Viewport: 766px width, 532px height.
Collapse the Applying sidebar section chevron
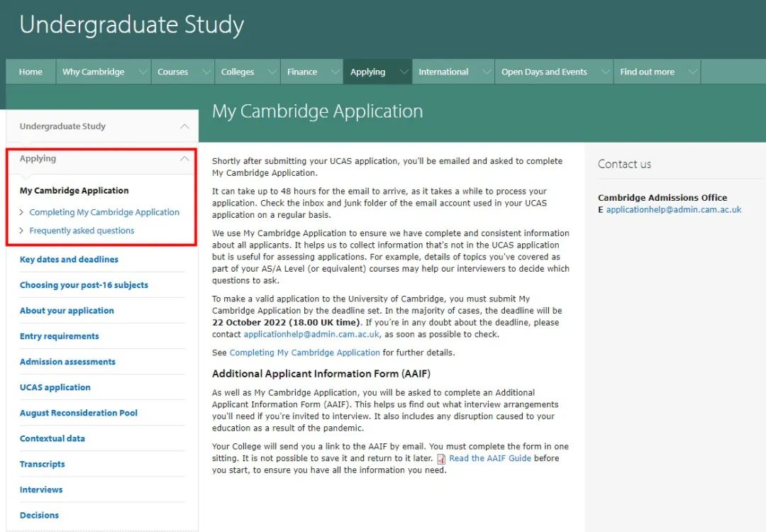(x=184, y=159)
